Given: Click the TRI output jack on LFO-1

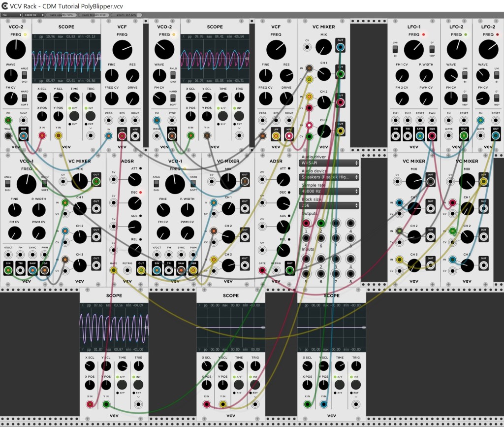Looking at the screenshot, I should tap(408, 134).
